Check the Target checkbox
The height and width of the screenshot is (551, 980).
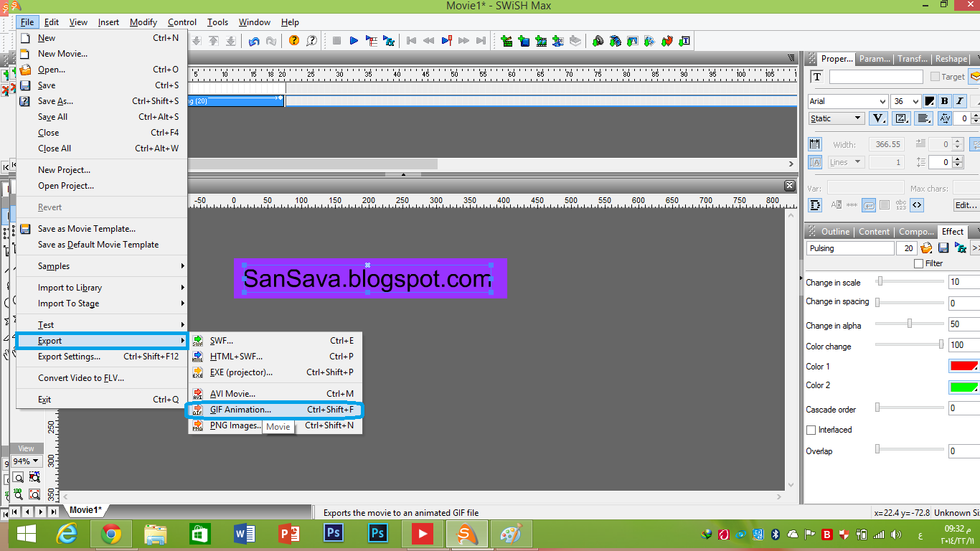[x=935, y=77]
